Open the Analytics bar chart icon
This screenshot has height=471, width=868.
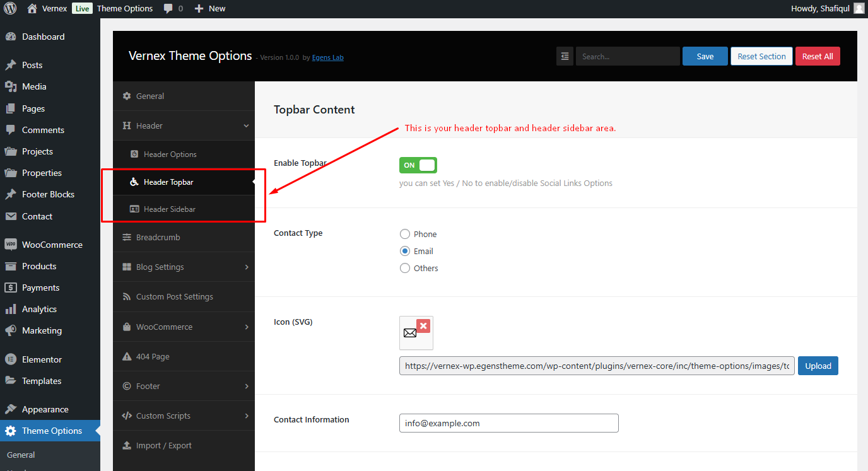[10, 309]
